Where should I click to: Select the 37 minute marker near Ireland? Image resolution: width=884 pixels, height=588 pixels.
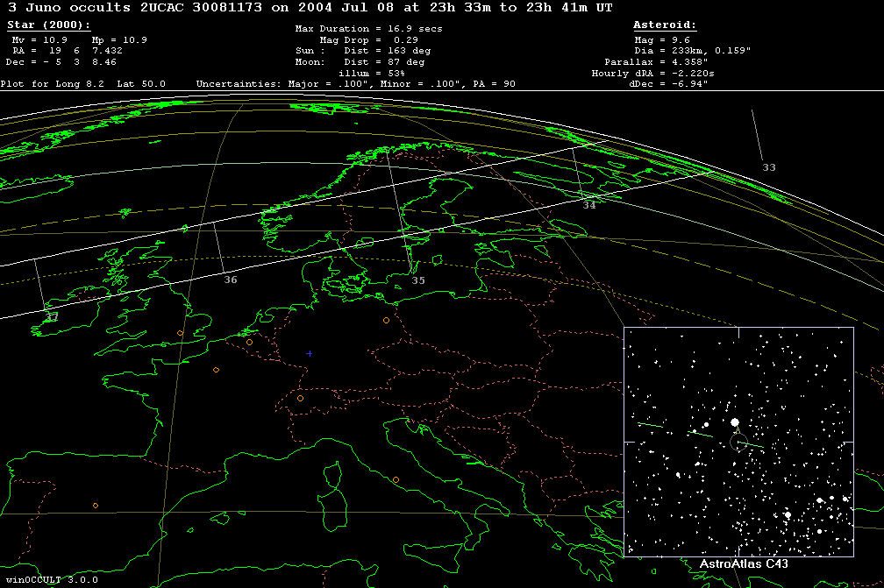pyautogui.click(x=51, y=316)
